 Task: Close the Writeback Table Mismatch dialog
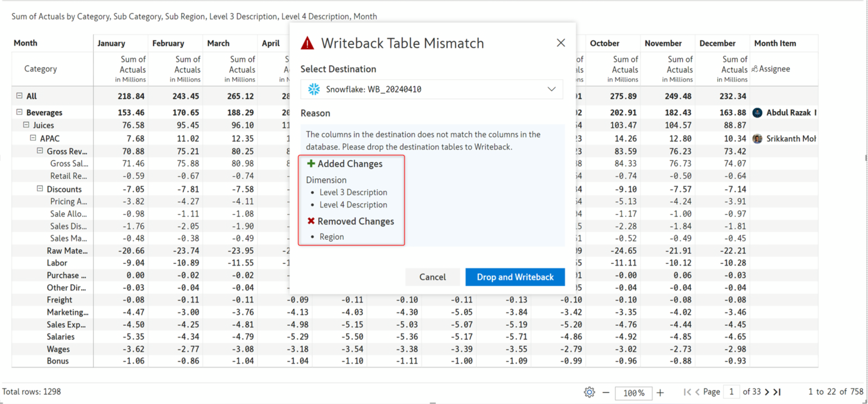coord(560,43)
